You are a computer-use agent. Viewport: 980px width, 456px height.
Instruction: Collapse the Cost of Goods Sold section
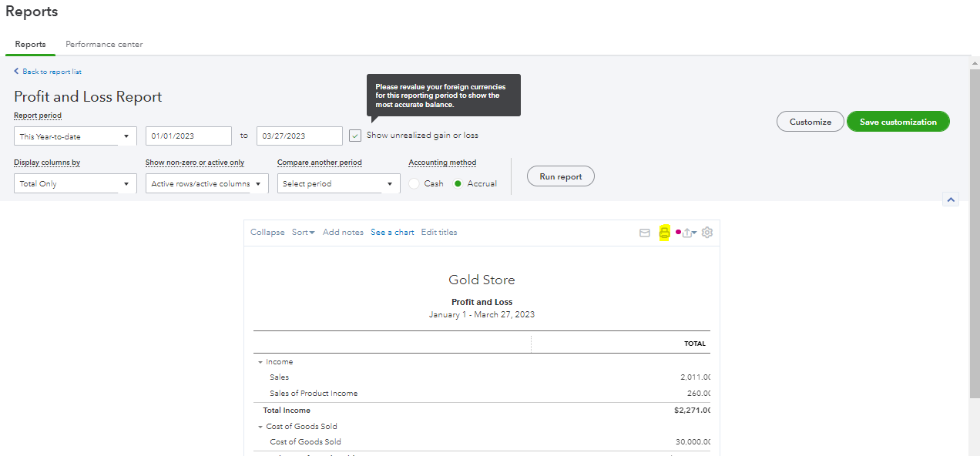point(260,427)
